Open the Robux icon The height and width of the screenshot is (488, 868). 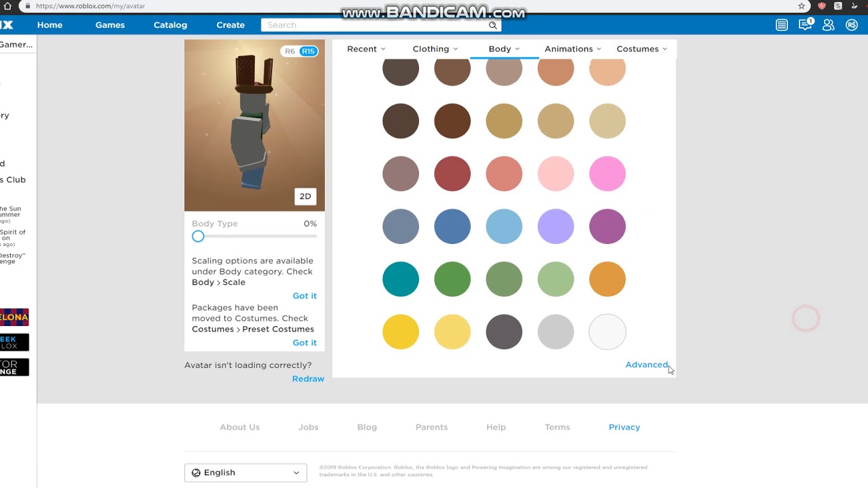(852, 25)
